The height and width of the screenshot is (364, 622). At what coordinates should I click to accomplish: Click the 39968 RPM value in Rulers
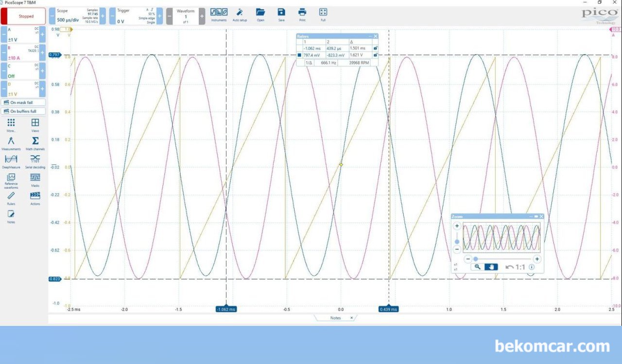[360, 62]
